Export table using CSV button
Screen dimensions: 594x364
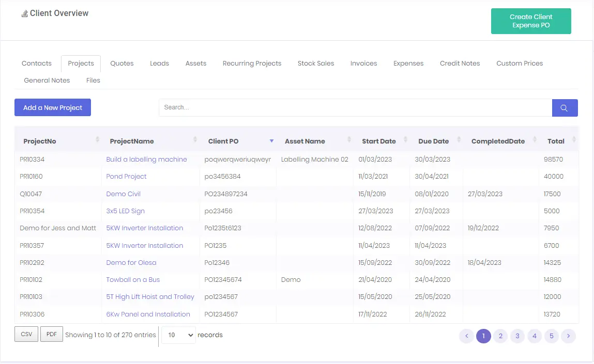click(x=26, y=335)
